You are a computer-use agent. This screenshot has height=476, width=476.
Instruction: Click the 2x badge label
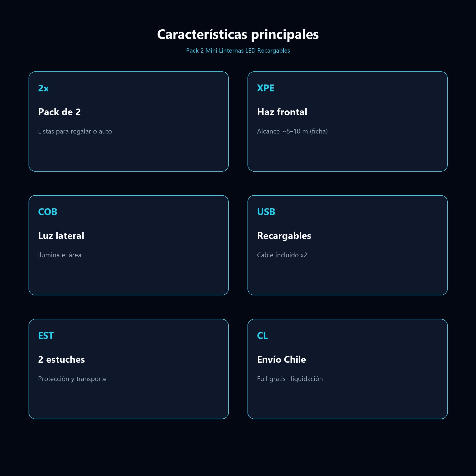43,88
